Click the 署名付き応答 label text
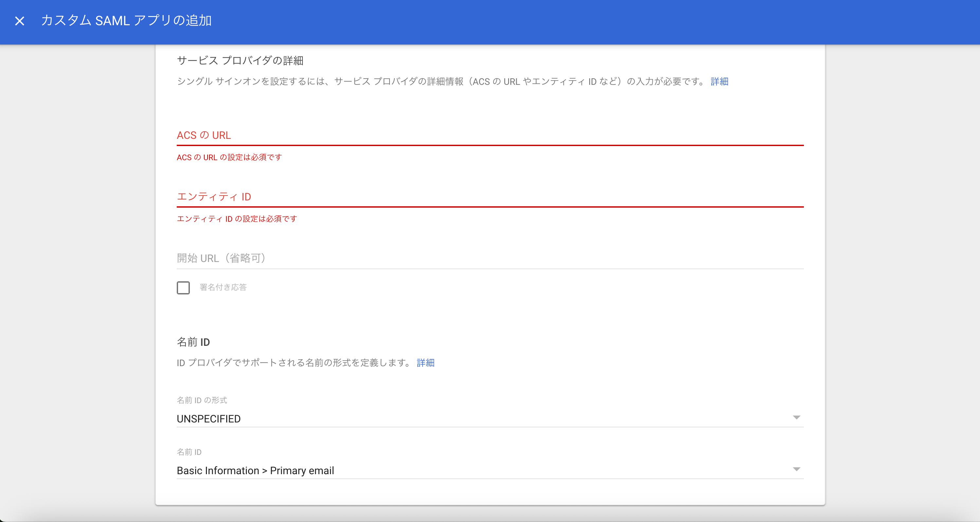The height and width of the screenshot is (522, 980). [x=223, y=288]
